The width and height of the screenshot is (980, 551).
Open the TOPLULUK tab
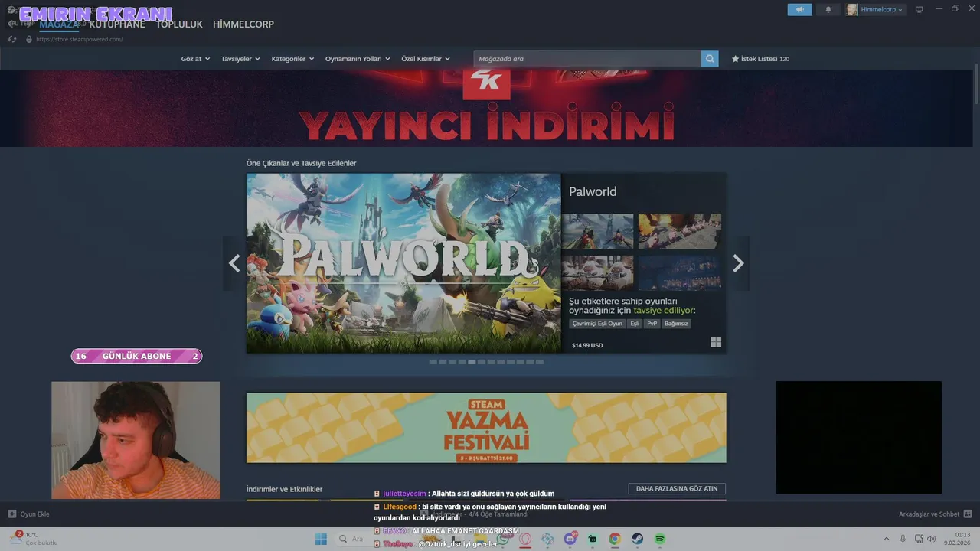(x=179, y=24)
